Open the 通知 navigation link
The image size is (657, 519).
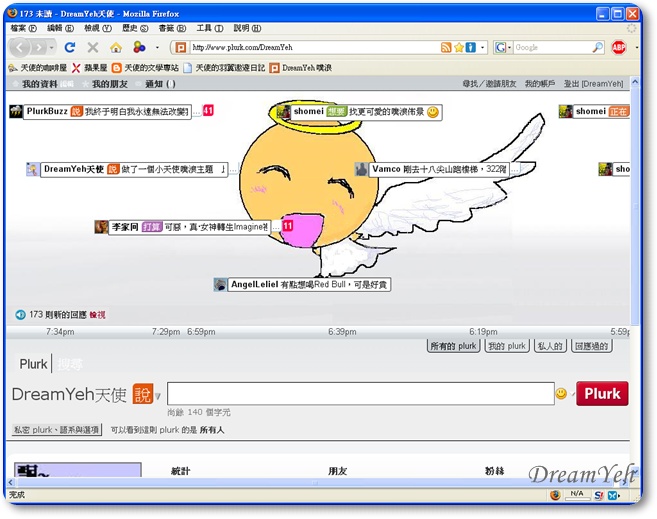(160, 84)
